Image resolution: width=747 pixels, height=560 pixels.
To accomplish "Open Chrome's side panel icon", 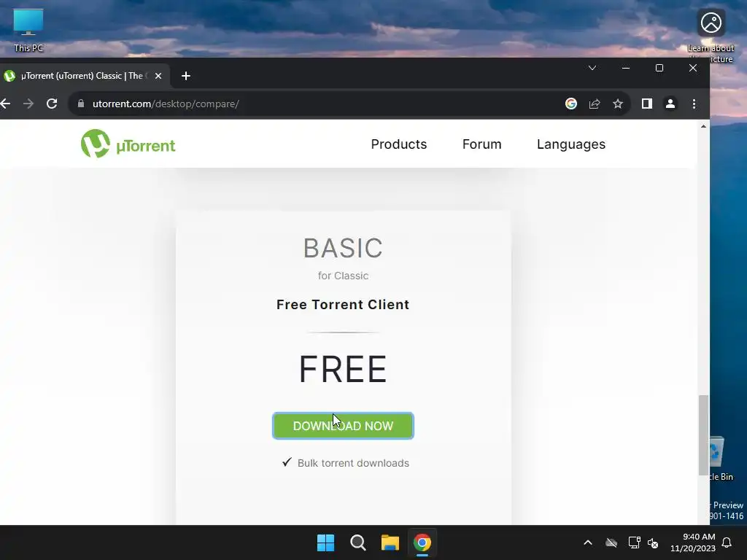I will tap(646, 104).
